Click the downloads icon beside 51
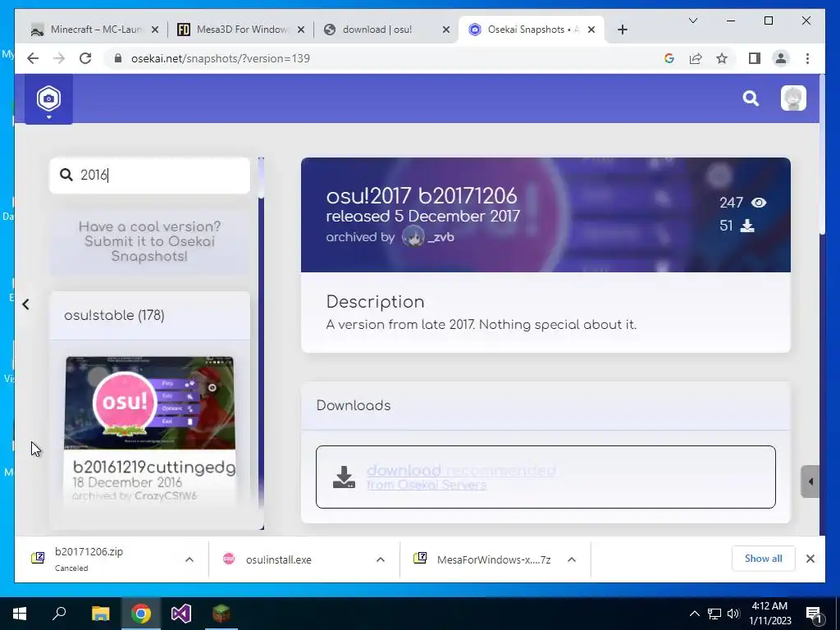Screen dimensions: 840x630 [x=747, y=226]
